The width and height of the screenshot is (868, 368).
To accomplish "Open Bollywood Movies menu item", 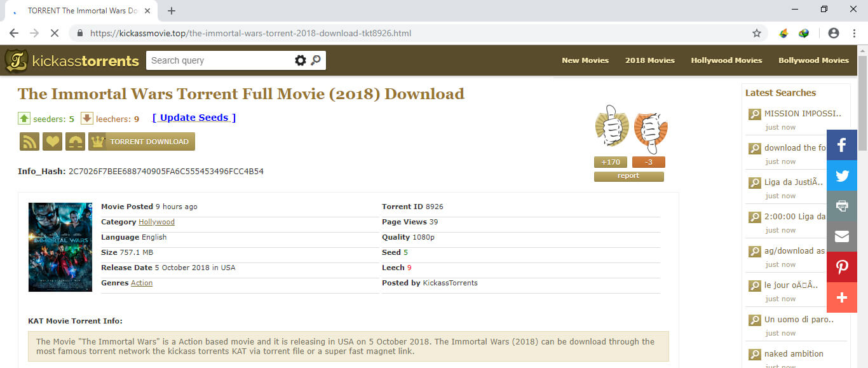I will point(813,60).
